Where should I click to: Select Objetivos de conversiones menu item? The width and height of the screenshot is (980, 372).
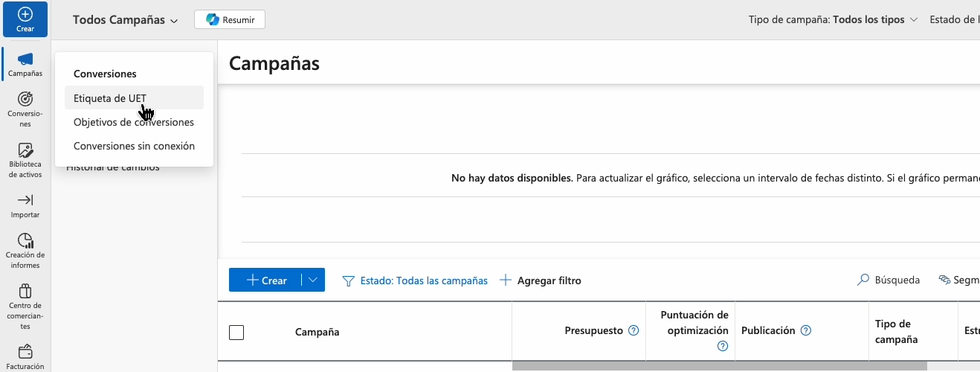pyautogui.click(x=134, y=122)
